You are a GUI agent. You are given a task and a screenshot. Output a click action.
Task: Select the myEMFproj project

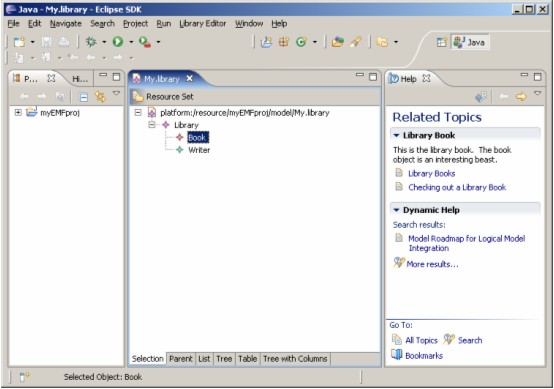pos(60,113)
